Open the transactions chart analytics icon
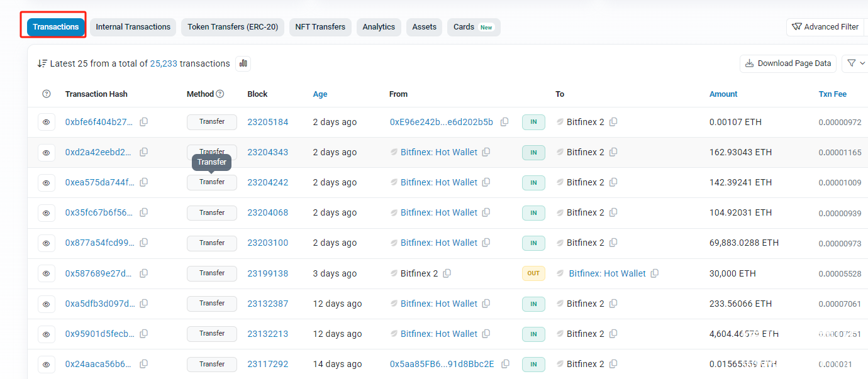This screenshot has width=868, height=379. coord(243,63)
